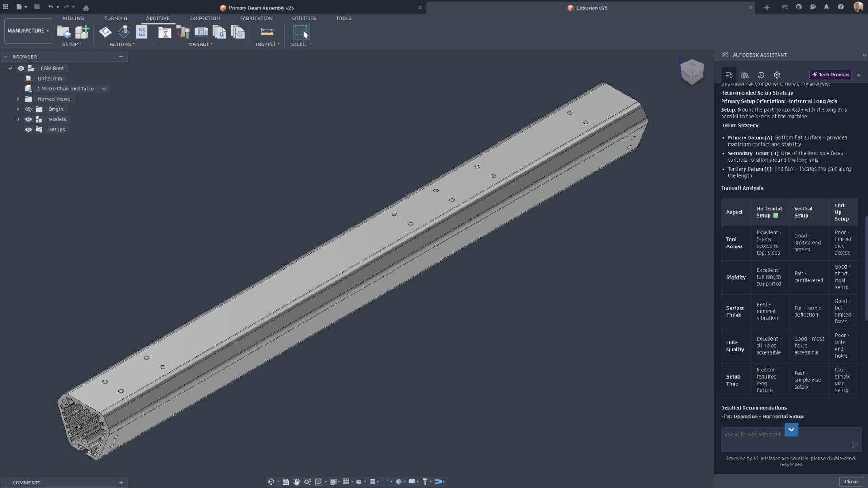Click the New Setup folder icon
The width and height of the screenshot is (868, 488).
click(64, 32)
